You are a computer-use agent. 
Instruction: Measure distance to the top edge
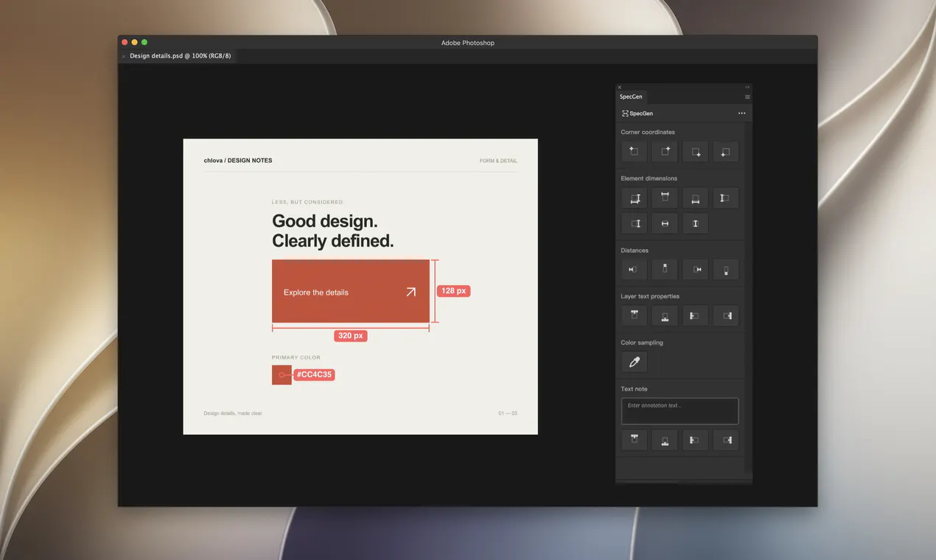[x=665, y=270]
